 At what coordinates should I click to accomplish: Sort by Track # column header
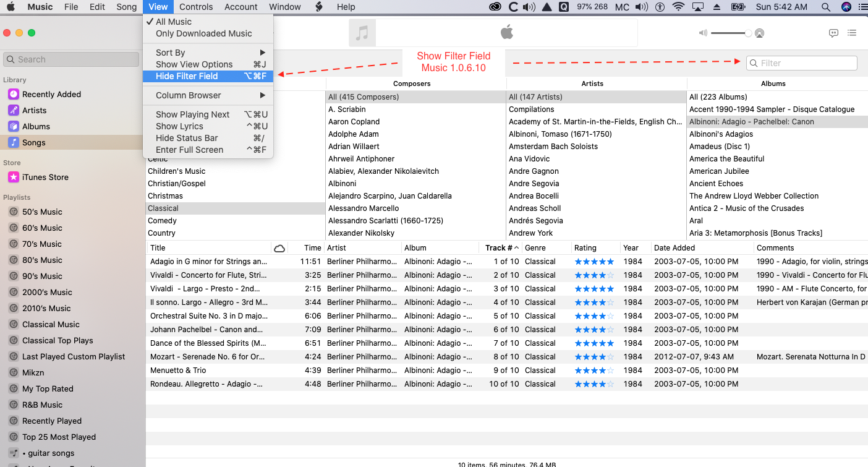pos(501,247)
